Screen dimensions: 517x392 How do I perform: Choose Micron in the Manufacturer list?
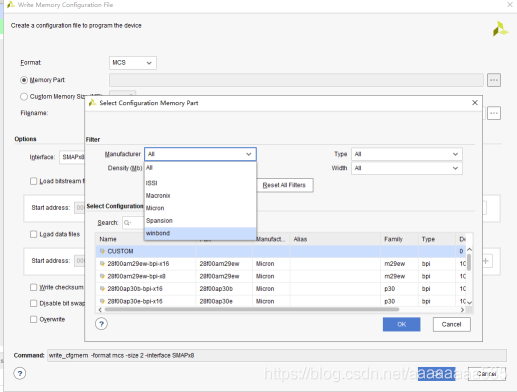pos(200,208)
